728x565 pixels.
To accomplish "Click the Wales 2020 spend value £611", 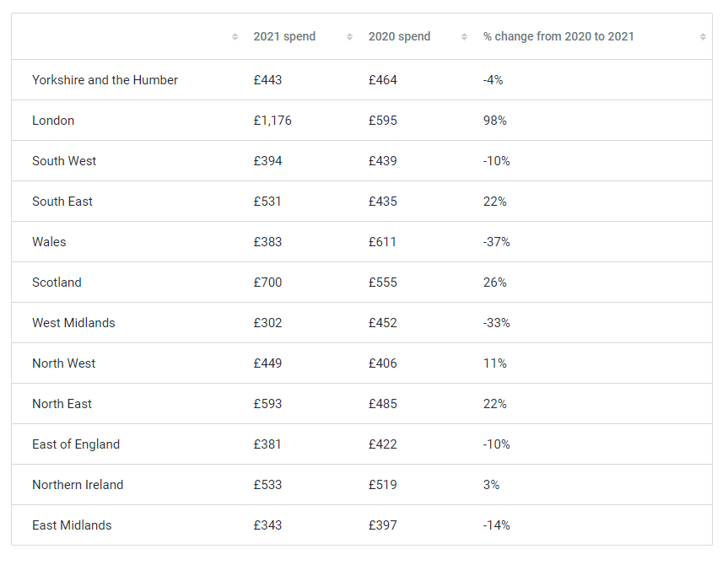I will 382,242.
